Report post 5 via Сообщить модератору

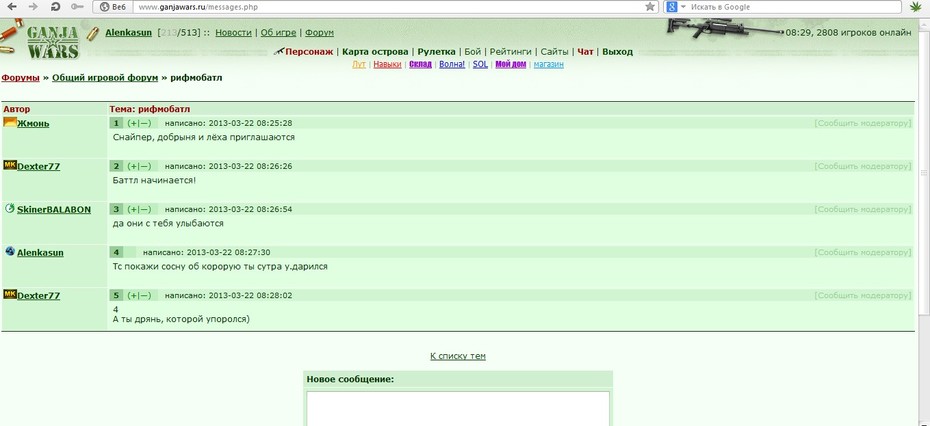862,295
